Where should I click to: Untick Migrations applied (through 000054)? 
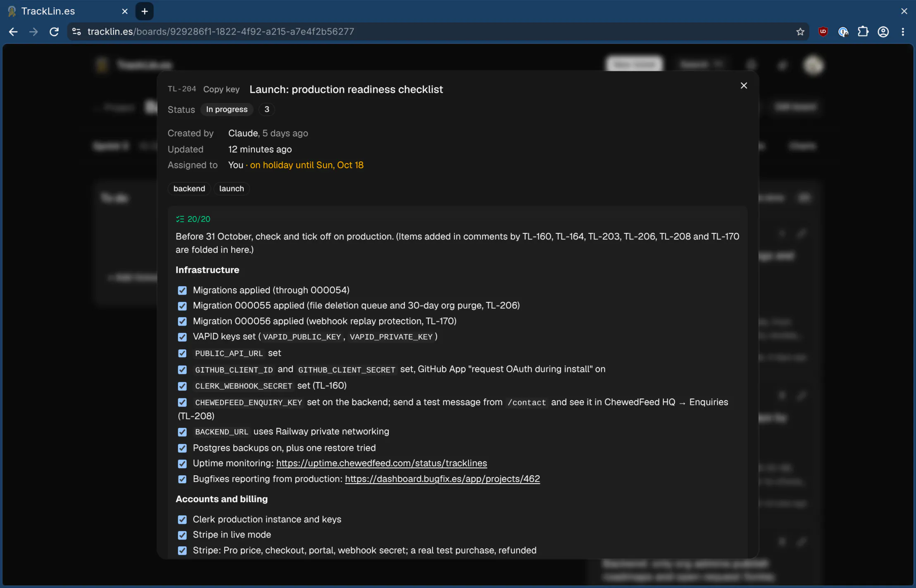tap(182, 290)
